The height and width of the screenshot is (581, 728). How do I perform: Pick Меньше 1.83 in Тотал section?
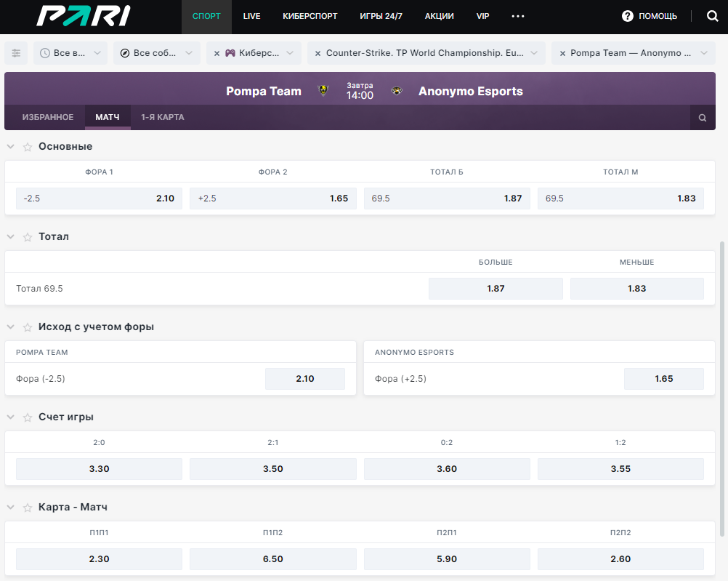click(x=637, y=289)
